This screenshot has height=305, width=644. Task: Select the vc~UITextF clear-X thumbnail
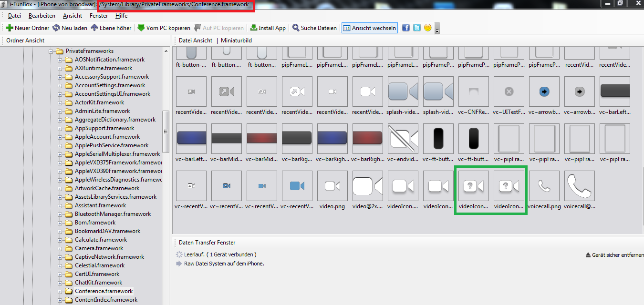pyautogui.click(x=509, y=92)
